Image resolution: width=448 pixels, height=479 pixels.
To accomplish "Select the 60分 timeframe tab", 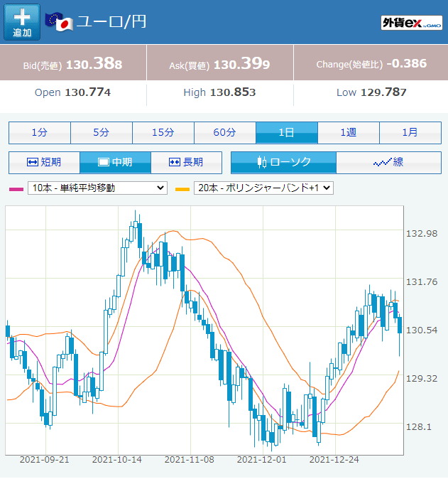I will [x=225, y=133].
